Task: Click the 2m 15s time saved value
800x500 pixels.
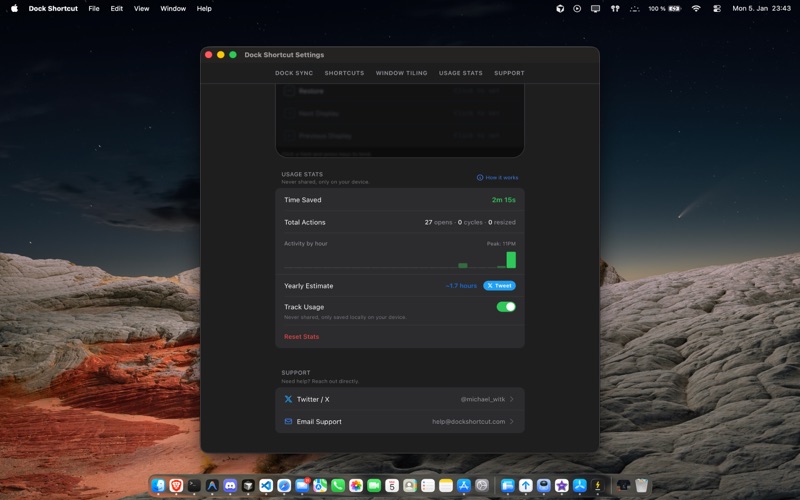Action: tap(504, 200)
